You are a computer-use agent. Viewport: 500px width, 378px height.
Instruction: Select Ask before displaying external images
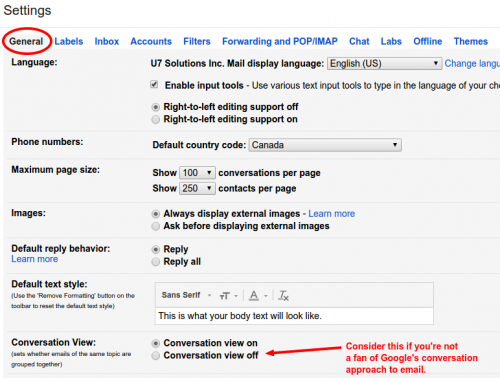coord(155,226)
